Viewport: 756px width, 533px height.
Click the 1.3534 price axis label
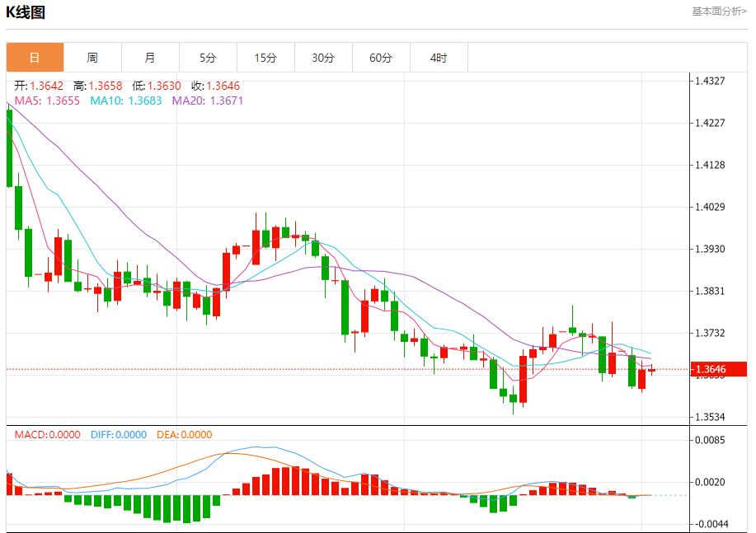(x=710, y=417)
